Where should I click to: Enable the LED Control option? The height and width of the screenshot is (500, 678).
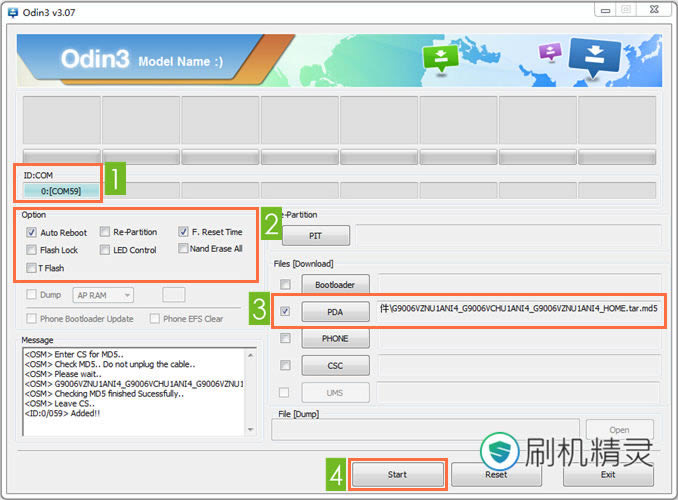coord(105,250)
